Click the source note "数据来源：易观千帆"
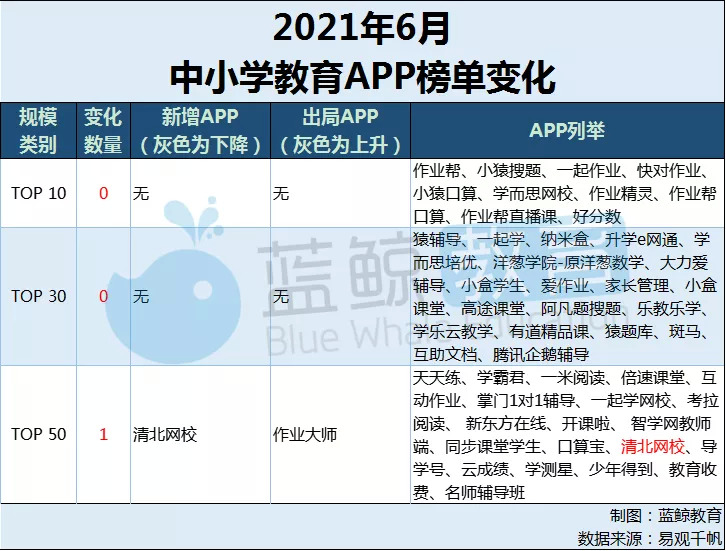Image resolution: width=726 pixels, height=551 pixels. pos(650,538)
